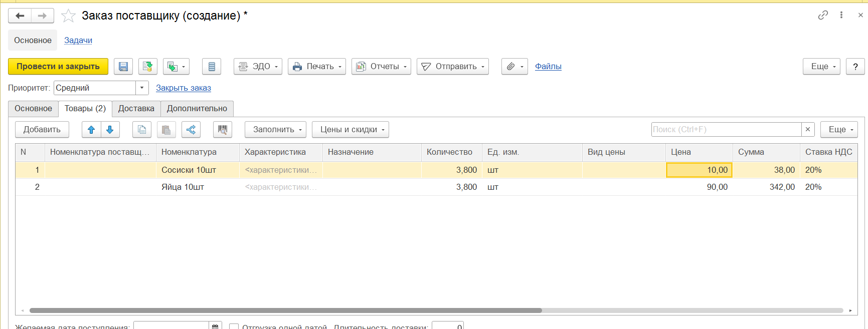Click the copy rows icon
Image resolution: width=868 pixels, height=329 pixels.
coord(142,130)
